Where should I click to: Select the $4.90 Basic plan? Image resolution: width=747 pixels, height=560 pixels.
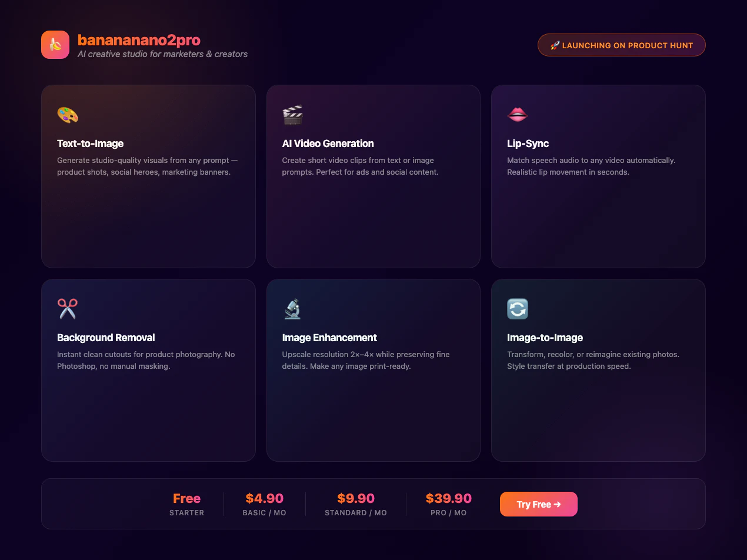point(265,504)
